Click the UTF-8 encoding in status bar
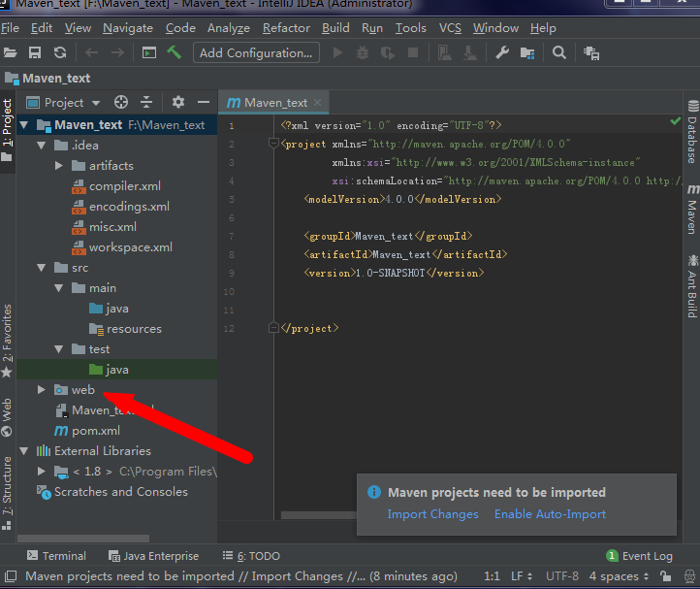700x589 pixels. click(x=562, y=576)
